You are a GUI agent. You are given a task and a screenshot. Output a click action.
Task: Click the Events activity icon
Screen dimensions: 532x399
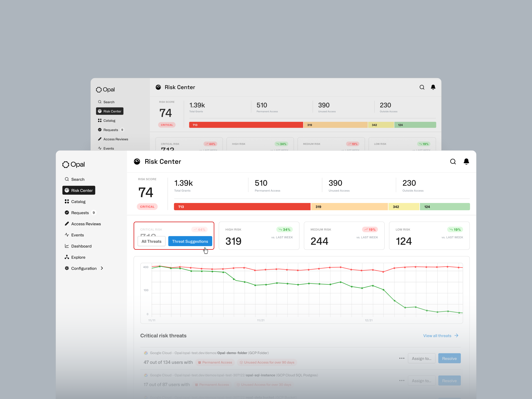click(x=67, y=235)
